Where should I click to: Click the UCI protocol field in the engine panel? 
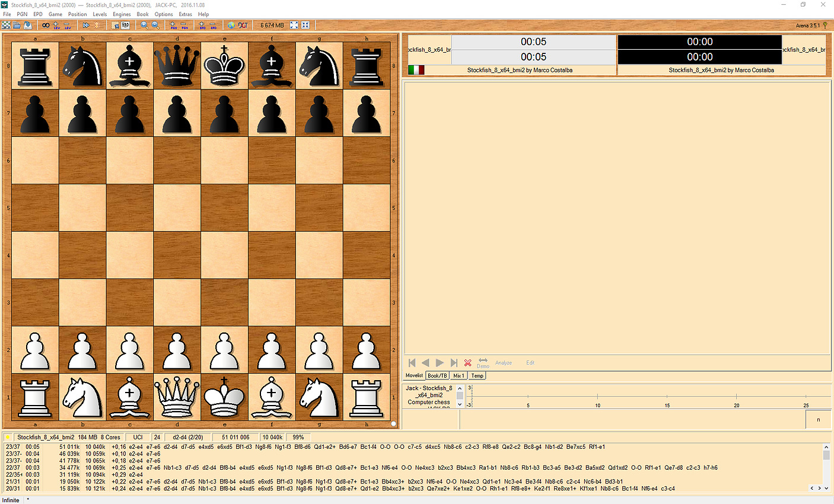tap(138, 437)
